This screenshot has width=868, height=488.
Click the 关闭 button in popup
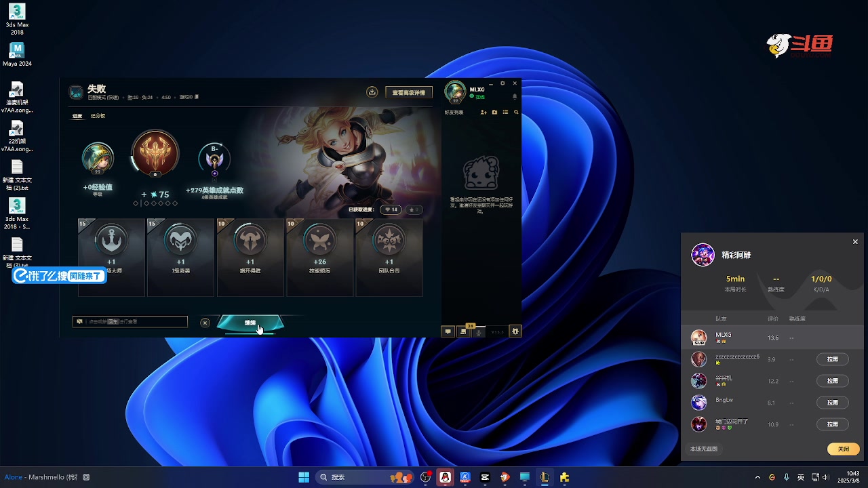point(844,449)
